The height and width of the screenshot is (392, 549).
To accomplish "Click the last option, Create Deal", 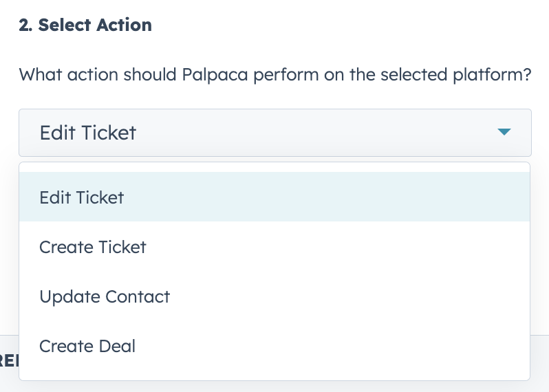I will (x=87, y=346).
